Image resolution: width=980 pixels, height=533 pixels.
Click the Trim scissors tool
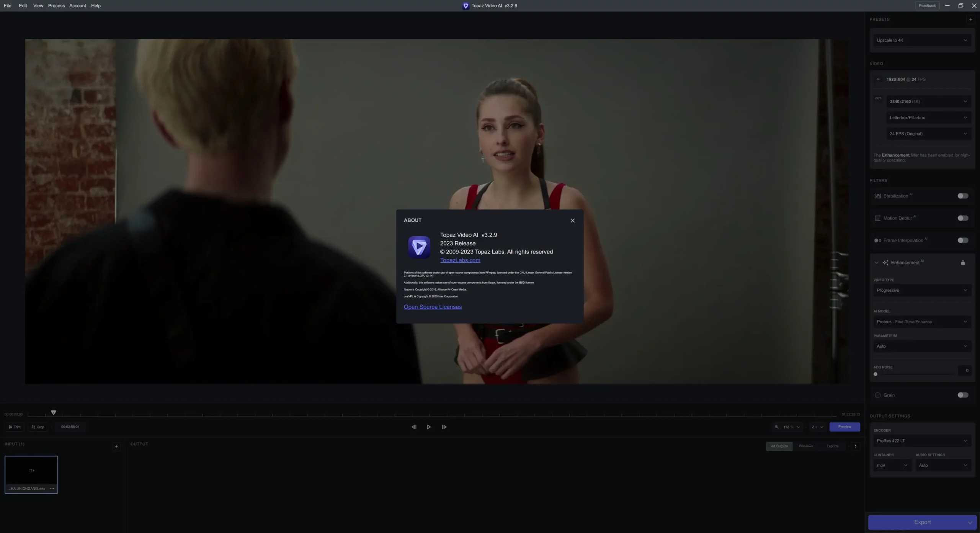pyautogui.click(x=15, y=427)
